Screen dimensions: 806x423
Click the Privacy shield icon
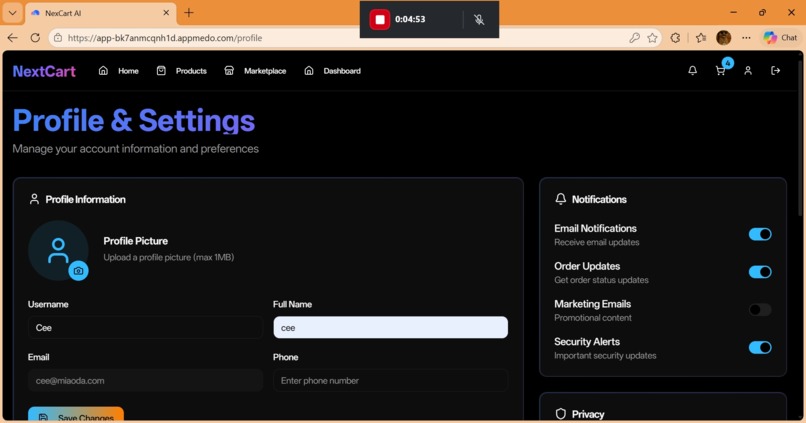click(561, 414)
